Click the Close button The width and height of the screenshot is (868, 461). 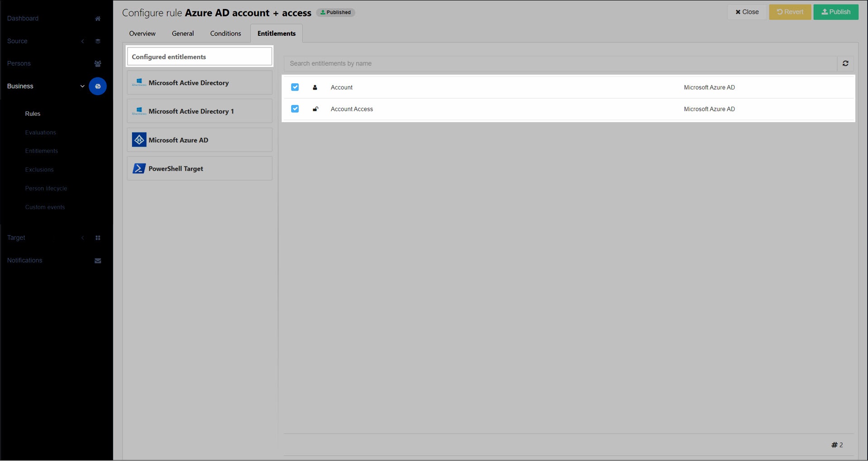click(747, 12)
